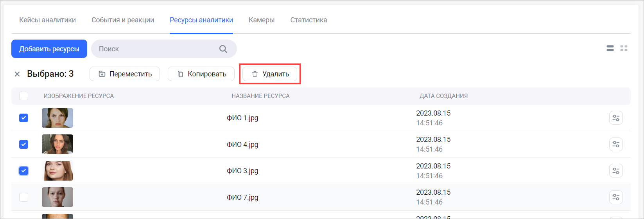Screen dimensions: 644x219
Task: Click the Переместить button
Action: pyautogui.click(x=125, y=74)
